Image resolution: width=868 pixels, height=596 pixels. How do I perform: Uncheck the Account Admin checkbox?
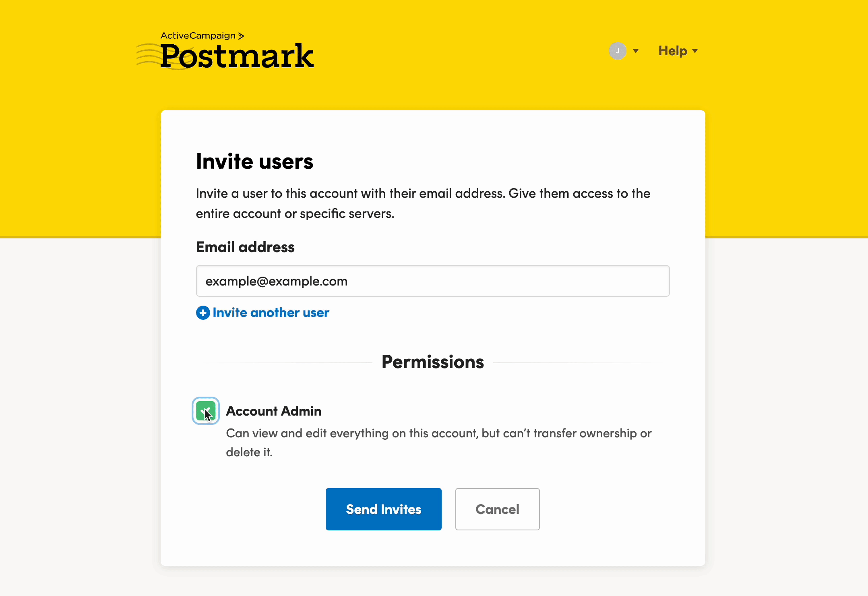point(205,411)
